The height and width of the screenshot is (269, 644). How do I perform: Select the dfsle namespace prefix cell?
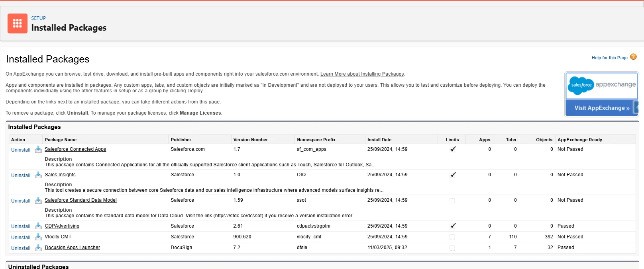[x=302, y=248]
